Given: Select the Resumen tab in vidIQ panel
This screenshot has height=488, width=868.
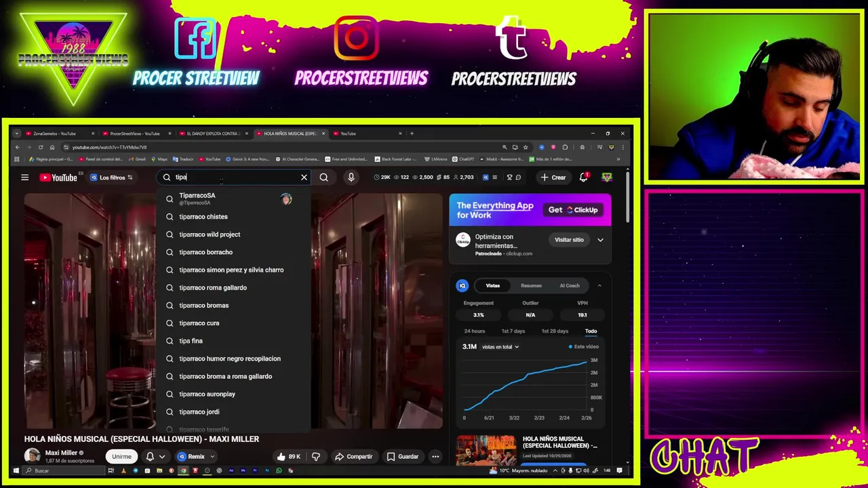Looking at the screenshot, I should (531, 286).
